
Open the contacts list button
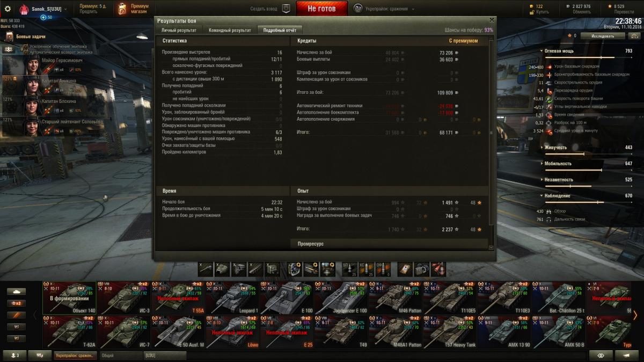[x=14, y=355]
